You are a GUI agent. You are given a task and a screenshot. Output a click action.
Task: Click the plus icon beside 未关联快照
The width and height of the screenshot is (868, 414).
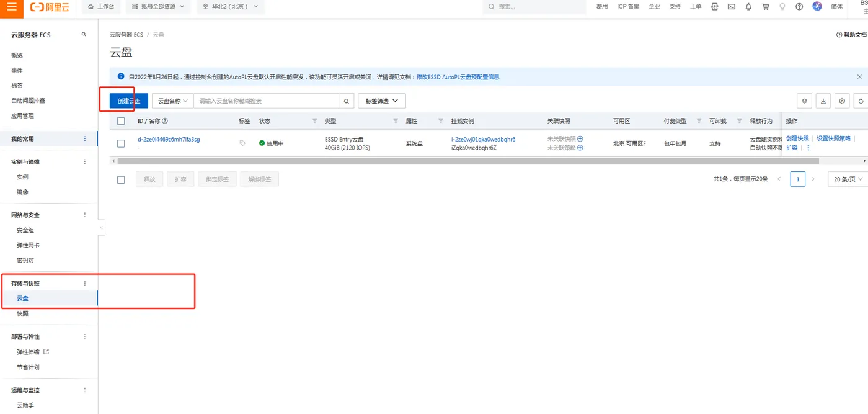(x=580, y=139)
